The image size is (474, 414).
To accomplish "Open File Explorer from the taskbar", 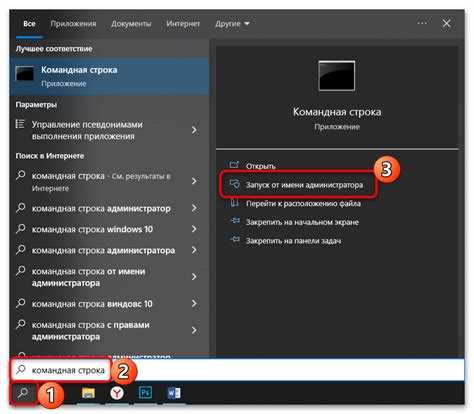I will coord(88,393).
